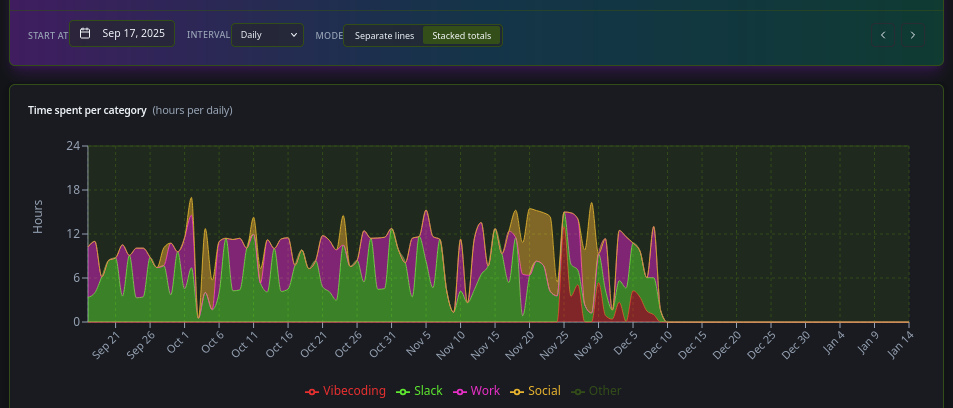The width and height of the screenshot is (953, 408).
Task: Click the dimmed Other legend marker
Action: (x=577, y=391)
